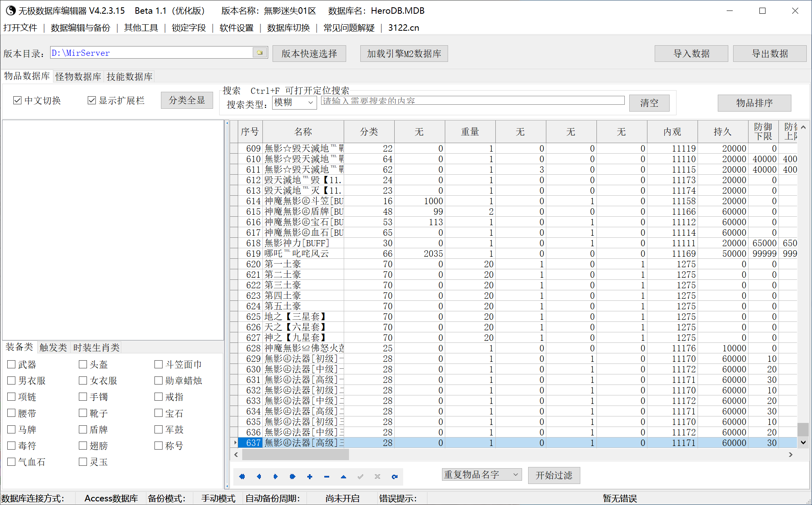Click 导入数据 button
This screenshot has width=812, height=505.
click(x=691, y=53)
